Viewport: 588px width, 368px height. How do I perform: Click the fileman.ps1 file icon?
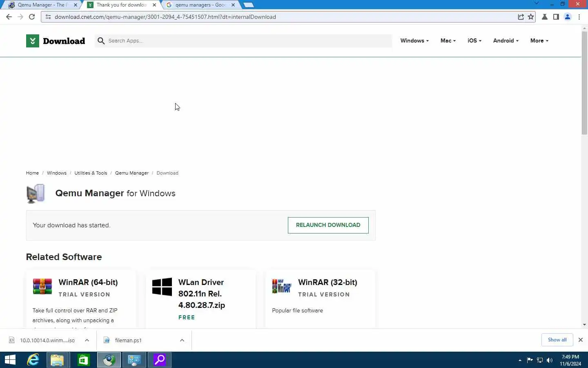[x=107, y=340]
